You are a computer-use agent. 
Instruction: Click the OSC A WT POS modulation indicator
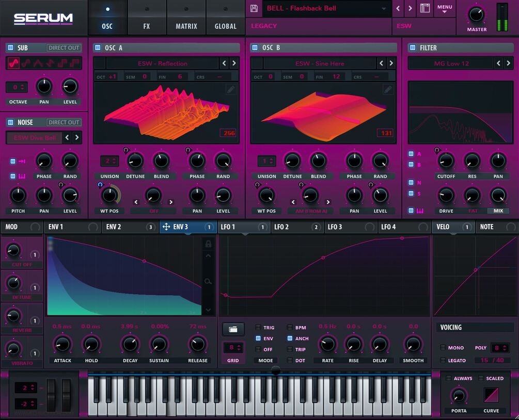point(100,185)
